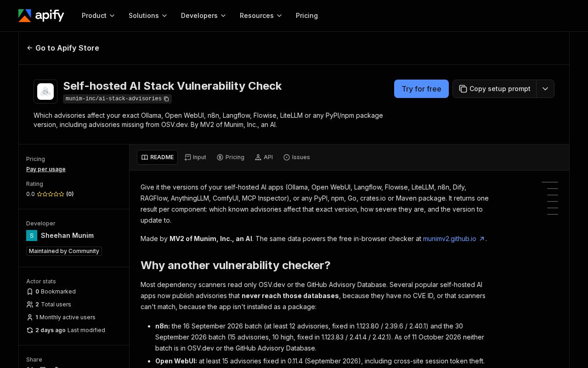The height and width of the screenshot is (368, 588).
Task: Click the Sheehan Munim avatar icon
Action: pos(32,236)
